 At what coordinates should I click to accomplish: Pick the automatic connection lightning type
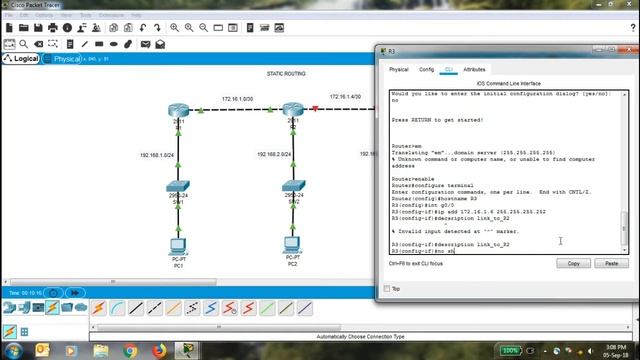[98, 308]
